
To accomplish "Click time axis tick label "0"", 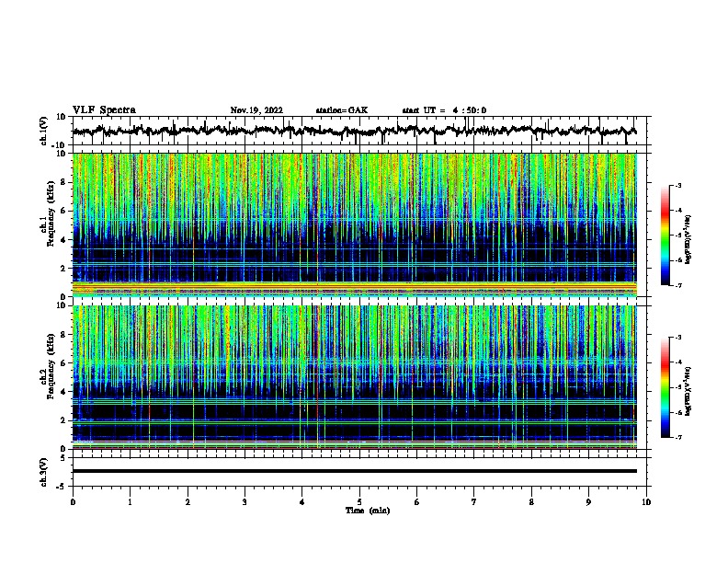I will 73,502.
